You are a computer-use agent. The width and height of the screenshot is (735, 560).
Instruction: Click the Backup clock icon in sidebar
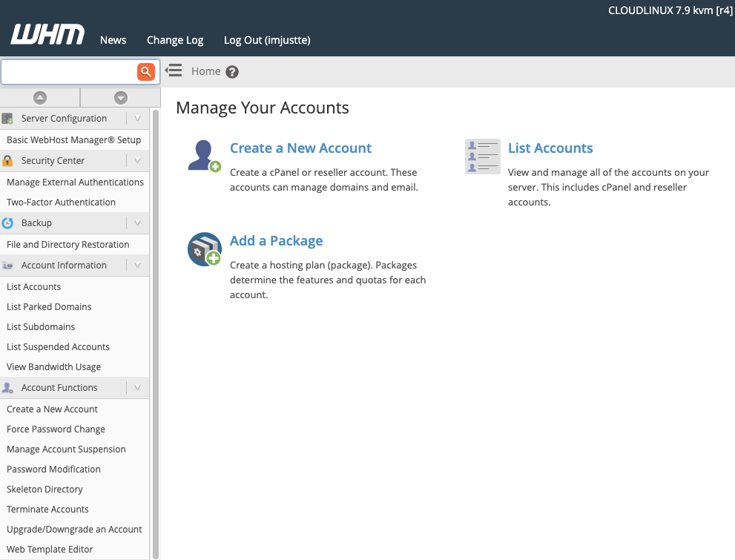[x=8, y=223]
